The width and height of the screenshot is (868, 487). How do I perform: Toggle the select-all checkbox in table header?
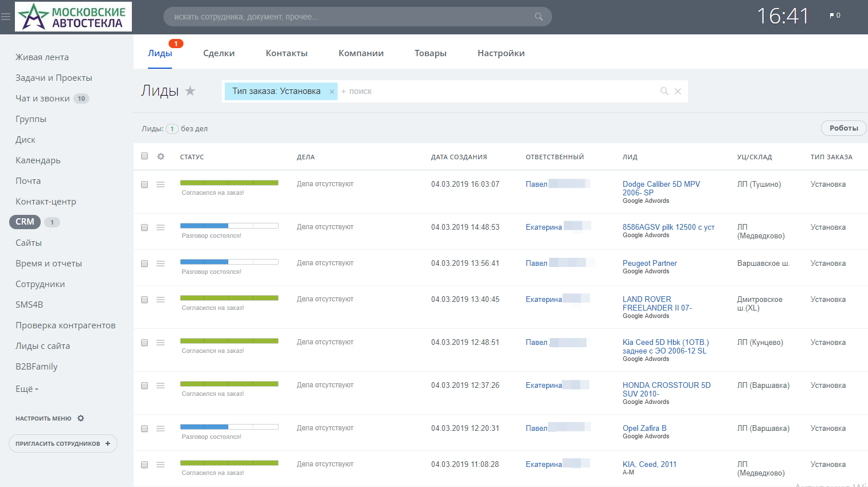click(144, 156)
